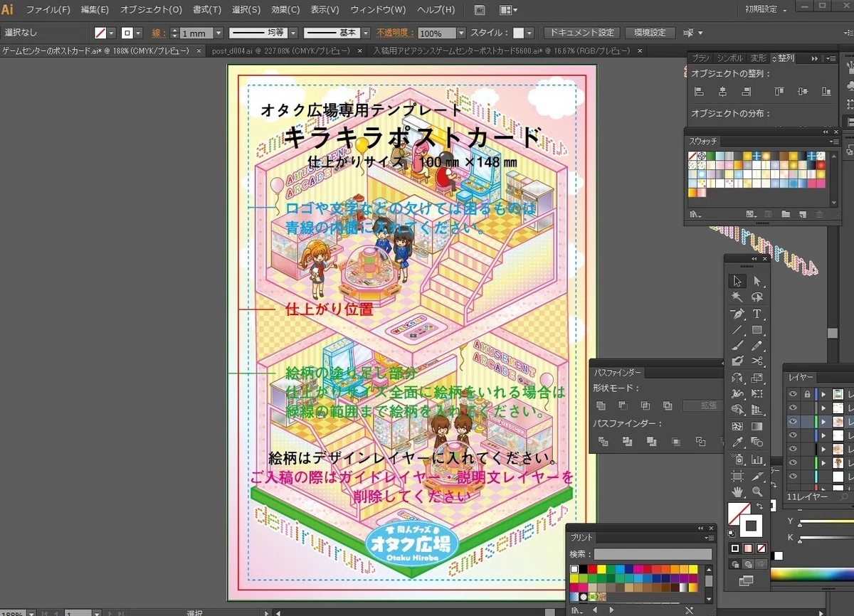Select the Type (T) tool
The height and width of the screenshot is (616, 854).
pos(757,314)
